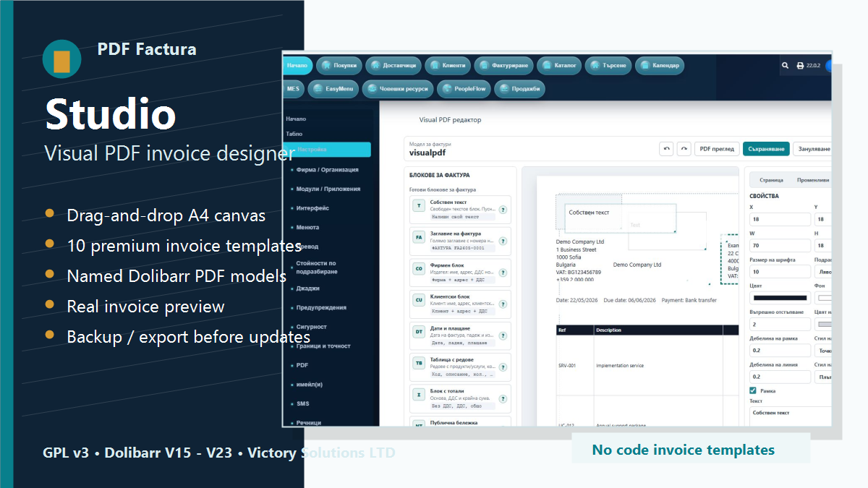Open the Търсене top menu
Screen dimensions: 868x488
[x=608, y=66]
